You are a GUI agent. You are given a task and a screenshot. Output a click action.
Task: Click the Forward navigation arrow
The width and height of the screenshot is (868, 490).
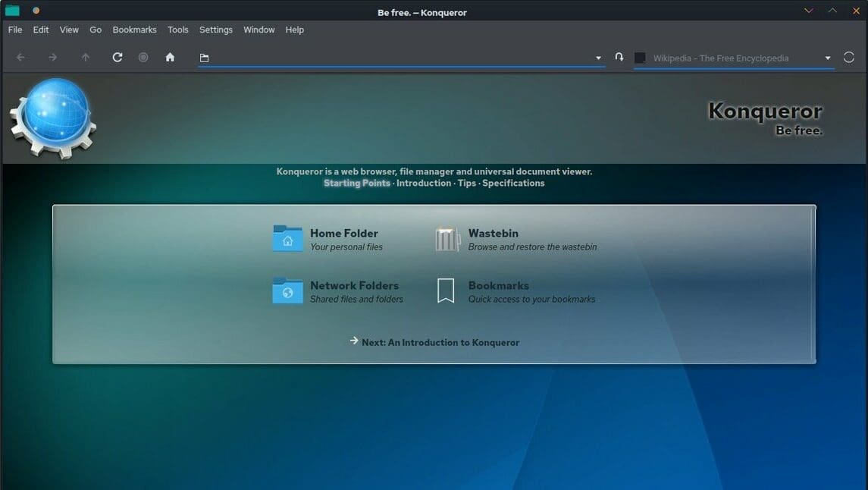52,57
